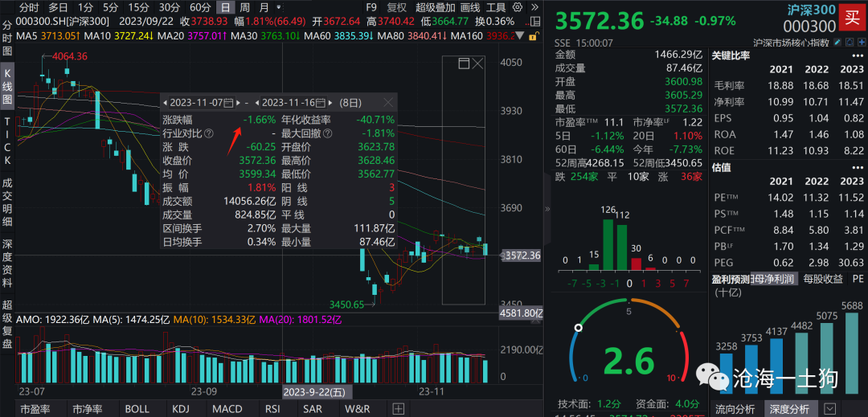Select BOLL indicator tab
This screenshot has width=868, height=417.
[137, 409]
